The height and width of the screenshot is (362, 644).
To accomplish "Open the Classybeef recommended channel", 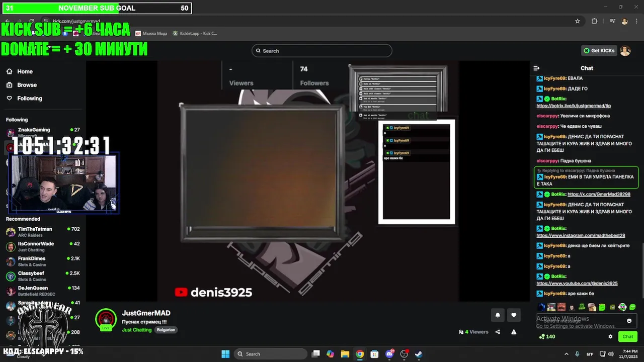I will (43, 276).
